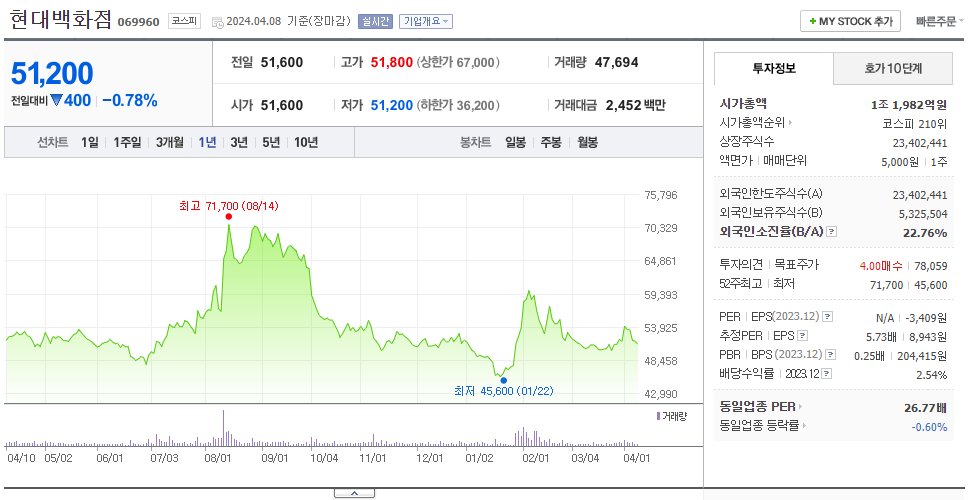968x500 pixels.
Task: Click the 실시간 button
Action: click(x=375, y=22)
